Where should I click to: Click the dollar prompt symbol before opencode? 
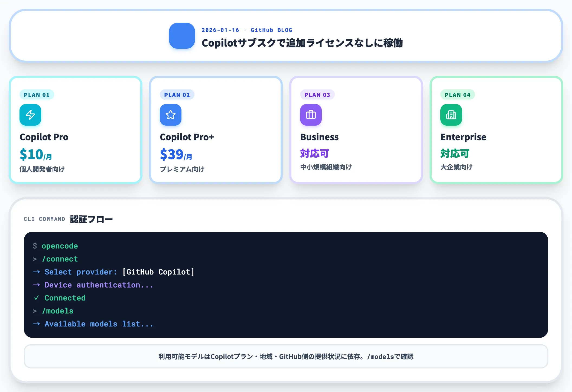click(x=35, y=246)
